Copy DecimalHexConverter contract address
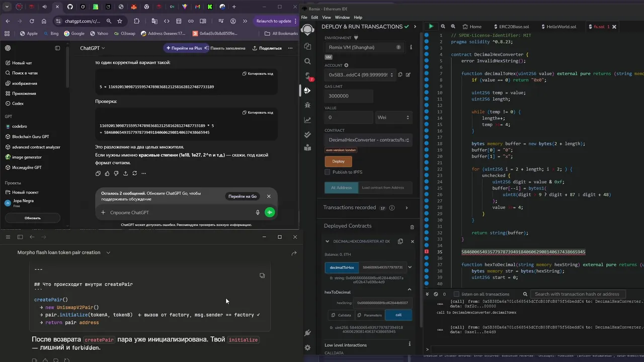The image size is (644, 362). pyautogui.click(x=400, y=241)
